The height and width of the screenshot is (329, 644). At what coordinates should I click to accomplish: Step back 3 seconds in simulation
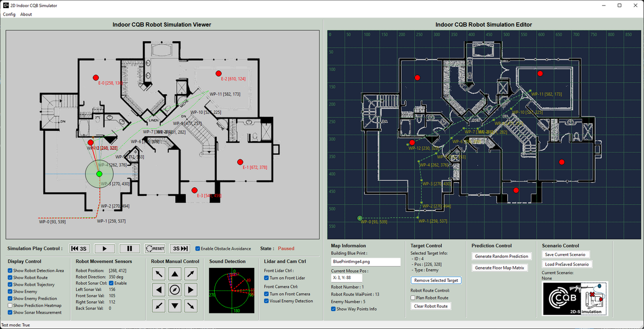[79, 248]
